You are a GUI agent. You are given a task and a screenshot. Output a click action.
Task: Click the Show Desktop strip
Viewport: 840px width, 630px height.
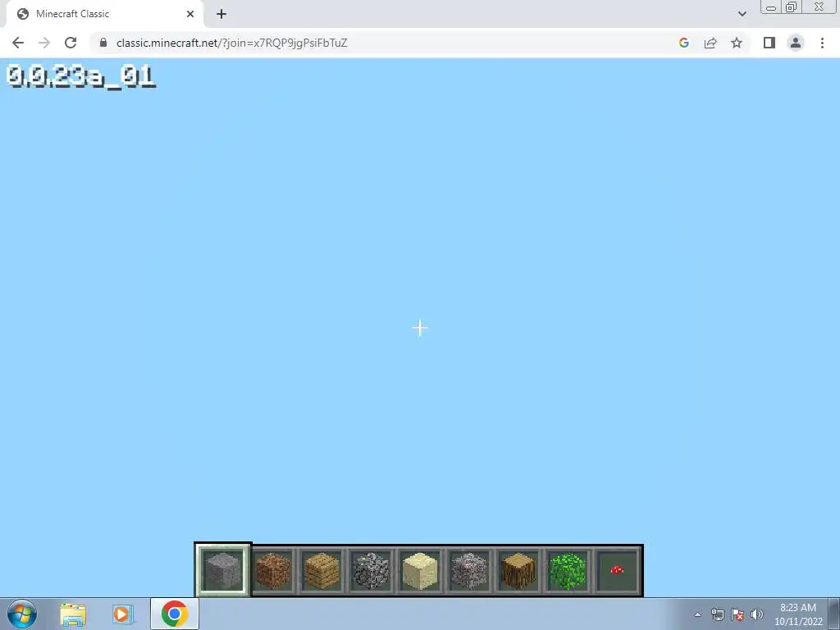(x=834, y=614)
